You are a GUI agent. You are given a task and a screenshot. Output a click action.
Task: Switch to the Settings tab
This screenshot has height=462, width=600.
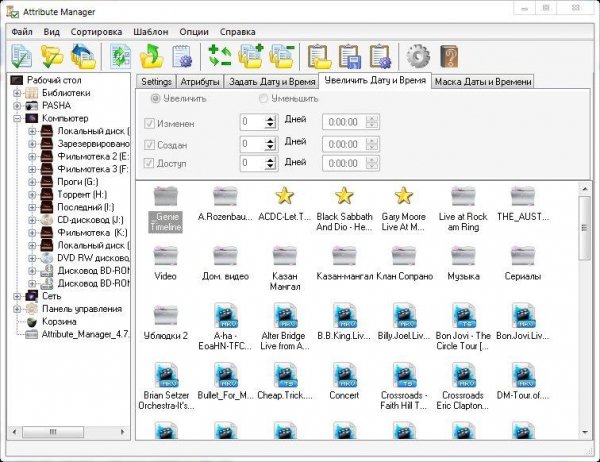pos(156,82)
